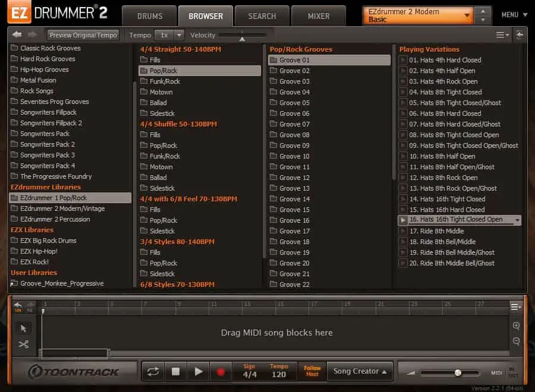Preview play icon for 01. Hats 4th Hard Closed
The width and height of the screenshot is (535, 392).
pos(403,60)
